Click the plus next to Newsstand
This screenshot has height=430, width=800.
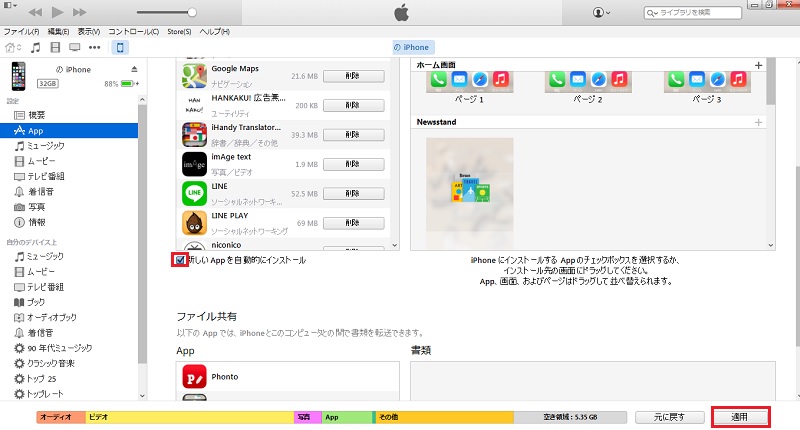click(x=758, y=122)
